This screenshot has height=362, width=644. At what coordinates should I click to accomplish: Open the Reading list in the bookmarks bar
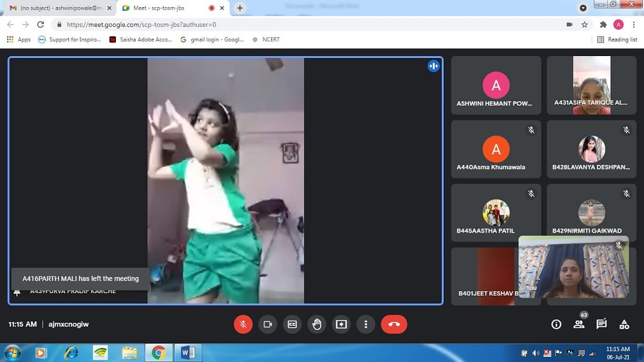pos(617,39)
